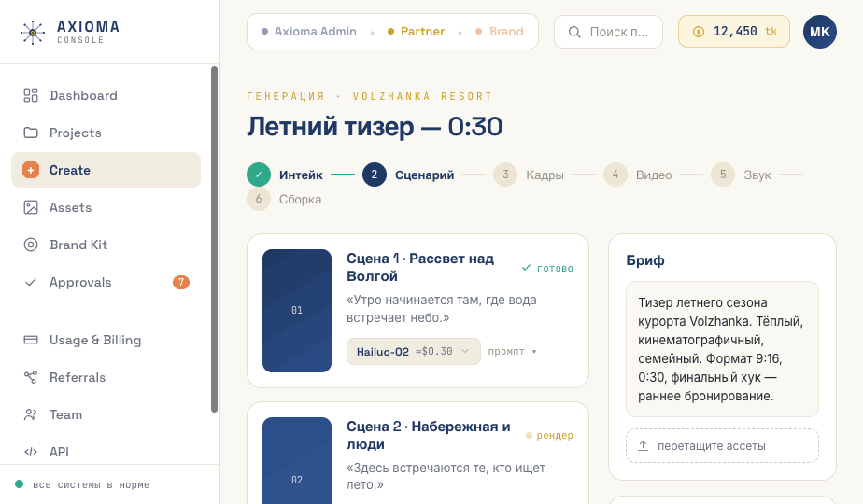Click the Approvals badge showing 7

181,282
